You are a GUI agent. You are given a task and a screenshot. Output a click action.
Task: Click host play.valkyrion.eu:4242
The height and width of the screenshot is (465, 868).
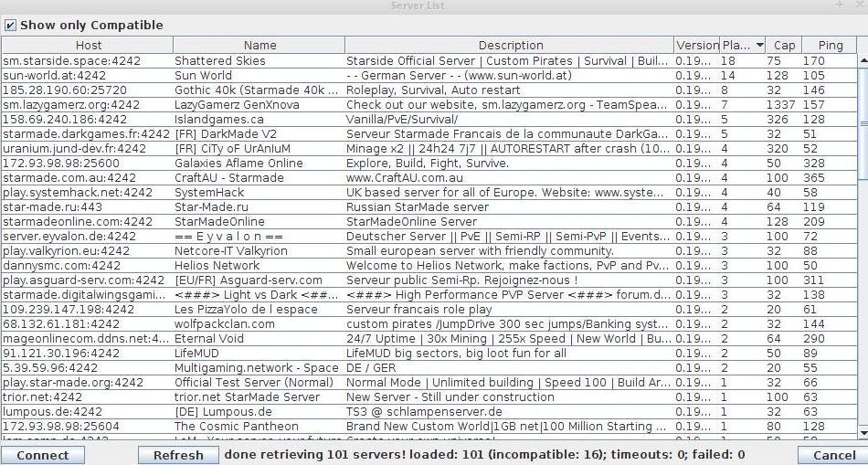coord(66,250)
